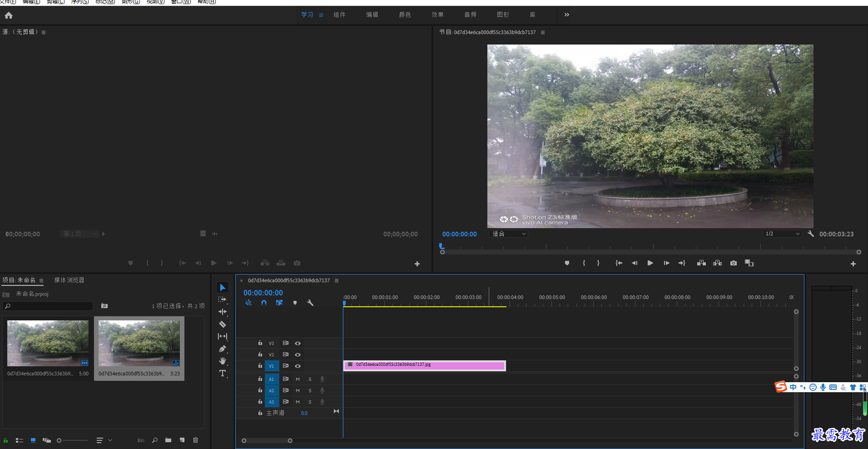Image resolution: width=868 pixels, height=449 pixels.
Task: Switch to 组件 workspace
Action: click(x=339, y=15)
